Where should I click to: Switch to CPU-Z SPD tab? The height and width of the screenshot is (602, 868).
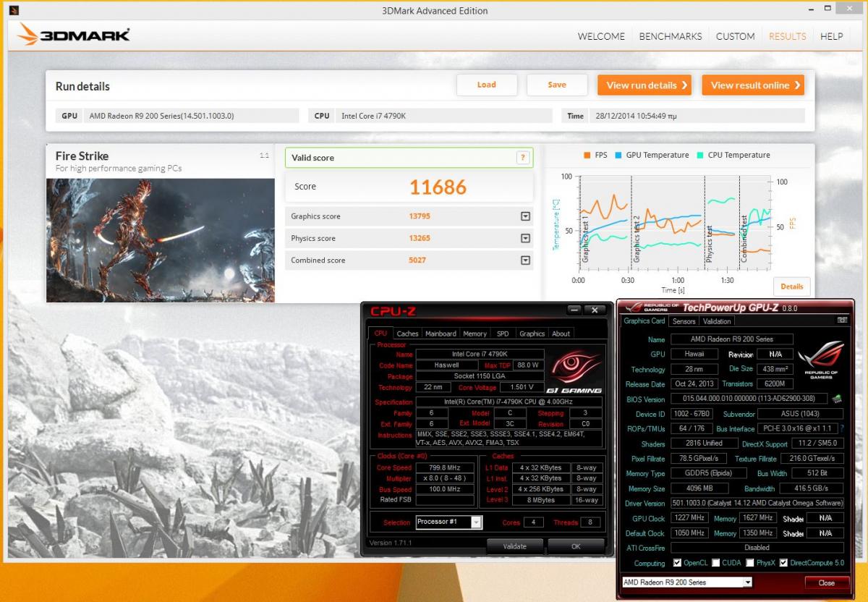[x=503, y=334]
